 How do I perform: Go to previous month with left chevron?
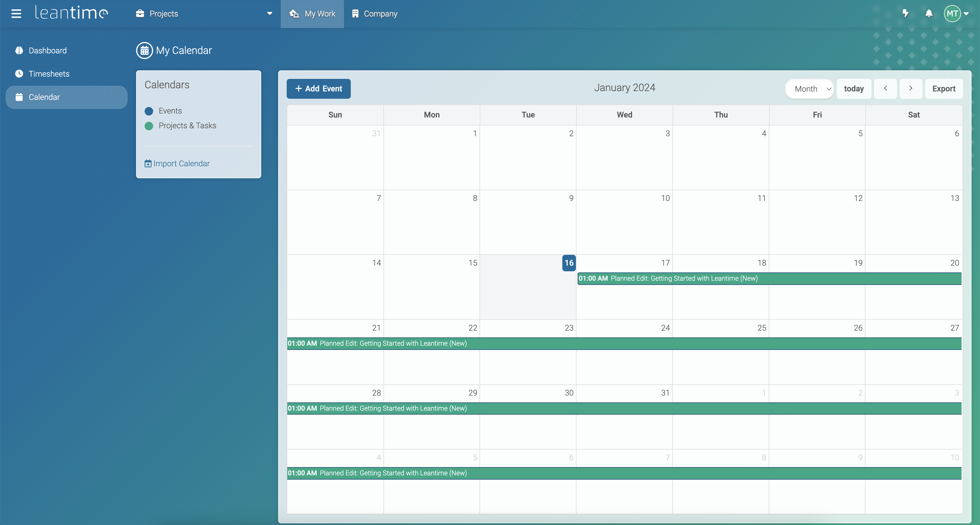[885, 88]
